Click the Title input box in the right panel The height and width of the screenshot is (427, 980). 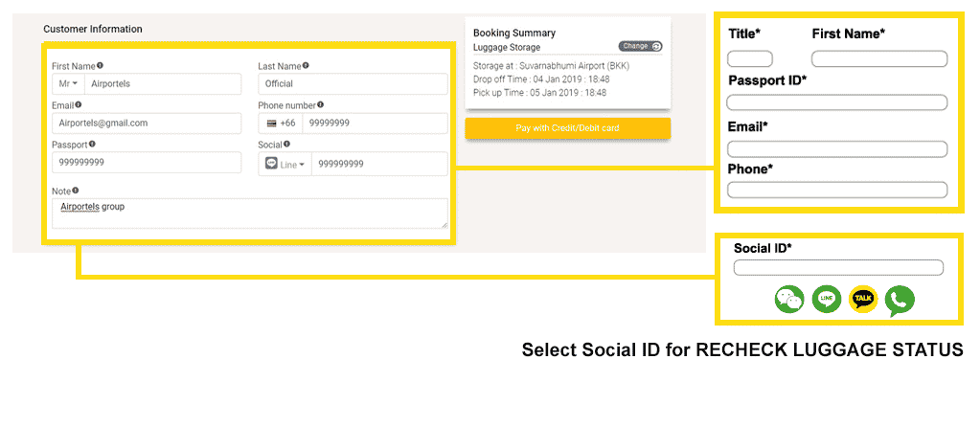750,59
